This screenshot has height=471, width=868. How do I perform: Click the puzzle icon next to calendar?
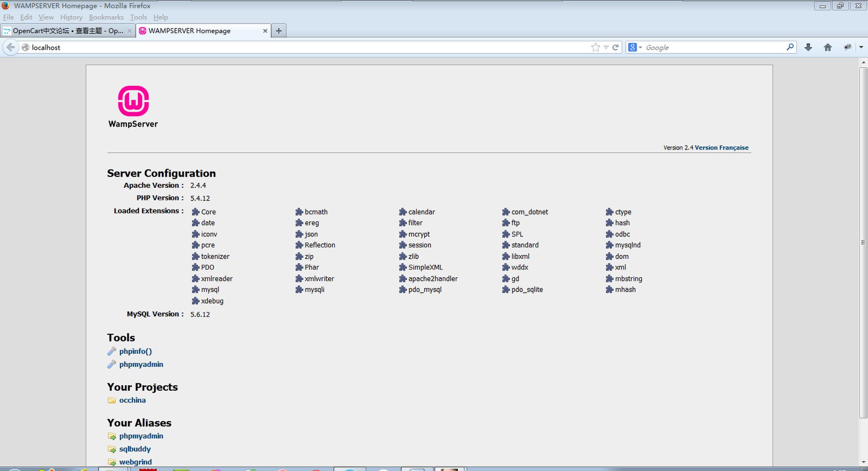point(403,212)
